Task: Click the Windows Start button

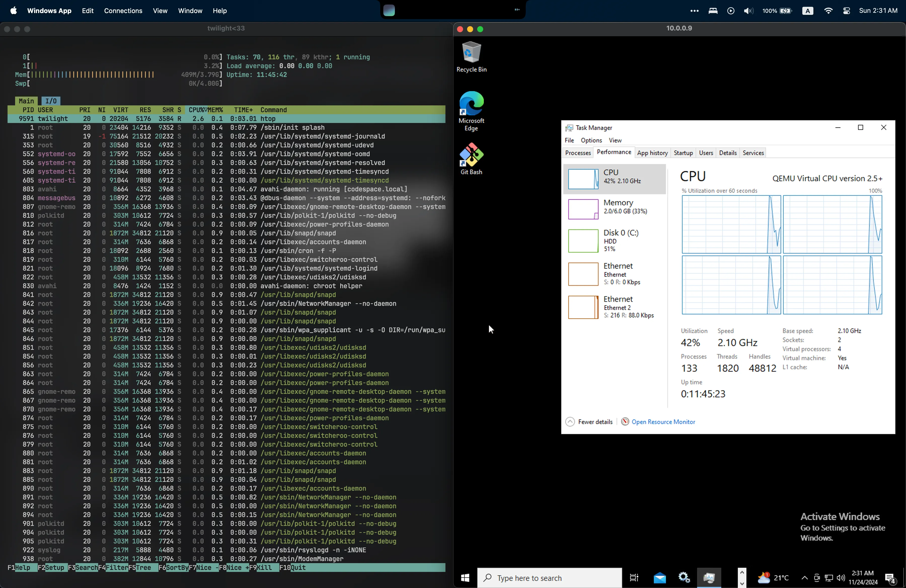Action: [465, 578]
